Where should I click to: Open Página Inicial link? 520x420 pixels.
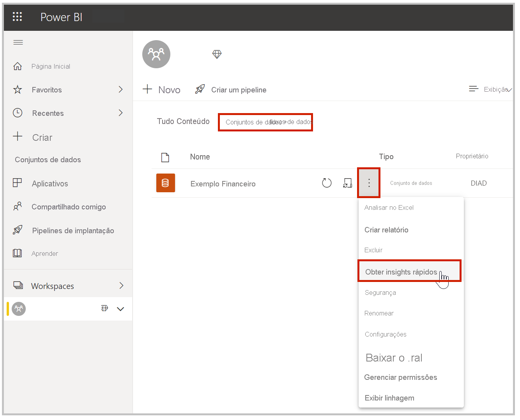[x=51, y=66]
